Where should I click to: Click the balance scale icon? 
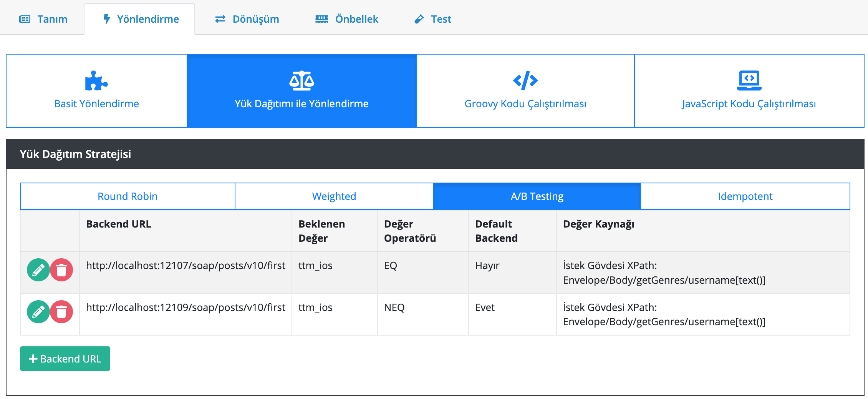(302, 81)
